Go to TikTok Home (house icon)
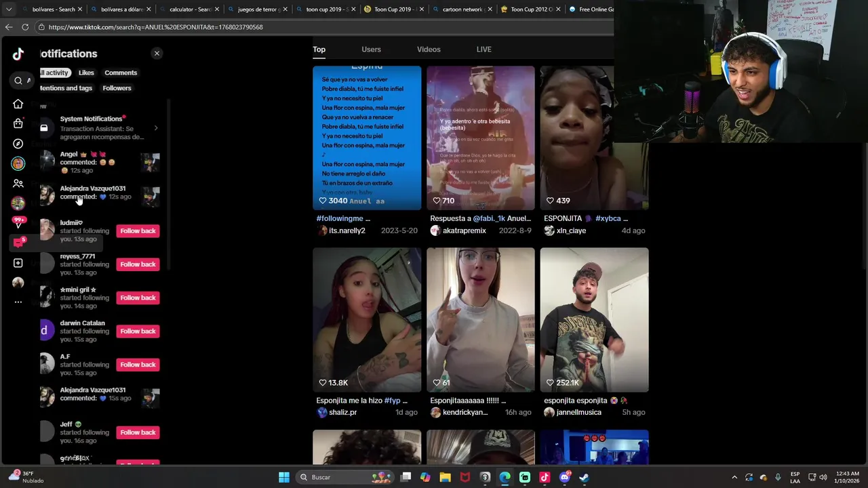This screenshot has height=488, width=868. coord(18,104)
